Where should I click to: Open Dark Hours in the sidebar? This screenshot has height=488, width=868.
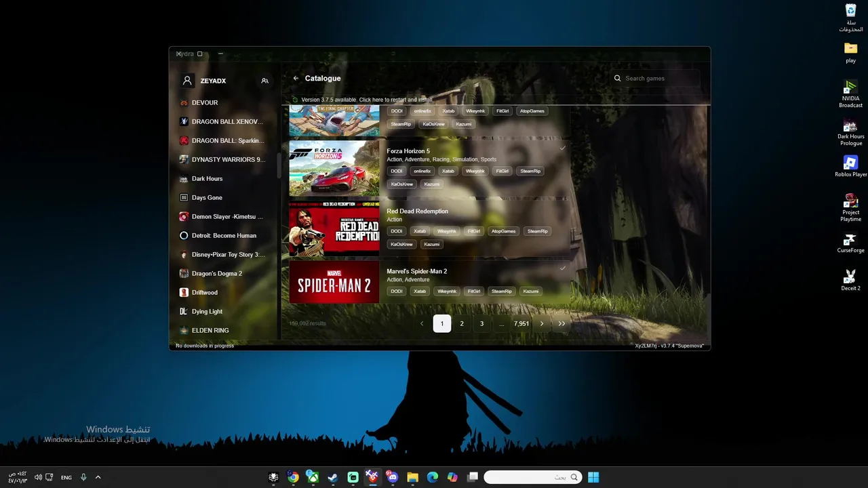(224, 179)
